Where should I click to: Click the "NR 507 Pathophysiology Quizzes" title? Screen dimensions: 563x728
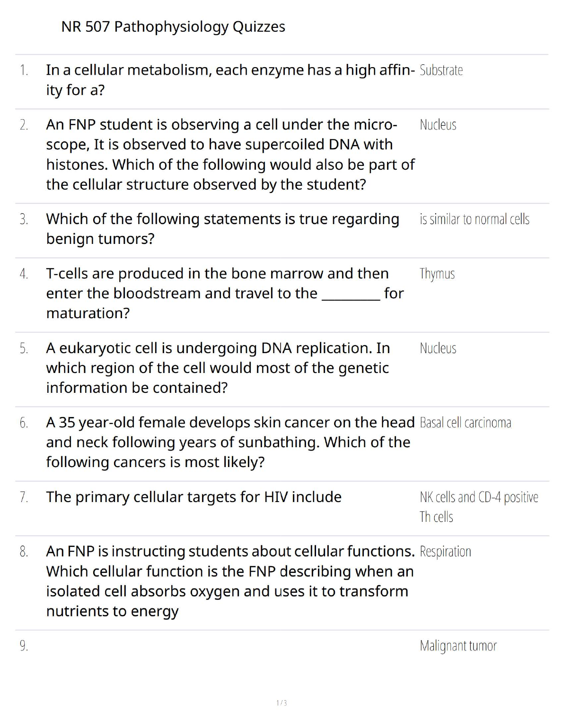(173, 27)
